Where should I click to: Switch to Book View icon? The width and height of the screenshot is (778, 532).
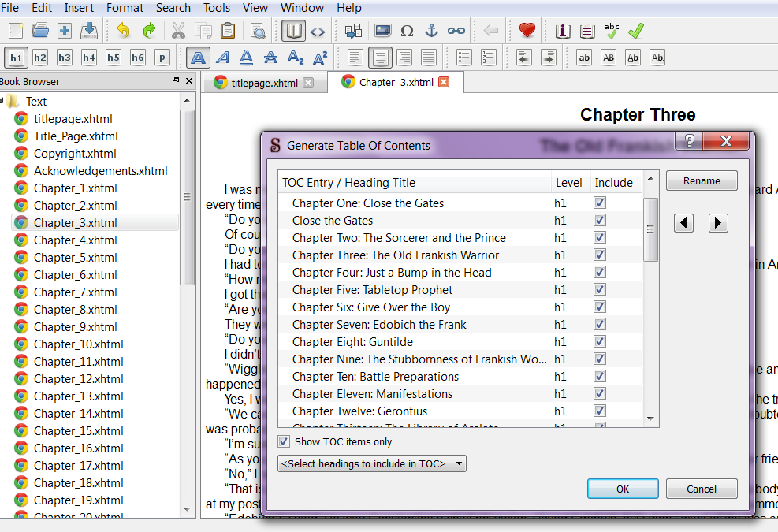click(x=292, y=32)
